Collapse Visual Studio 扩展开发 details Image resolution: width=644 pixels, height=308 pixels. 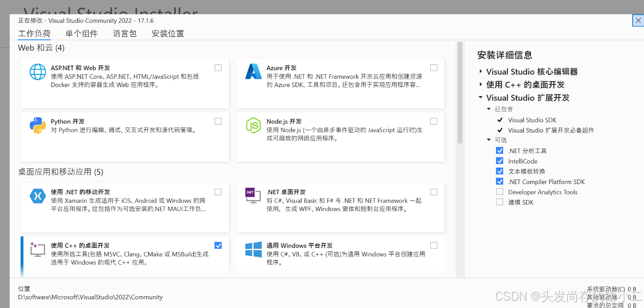(480, 98)
